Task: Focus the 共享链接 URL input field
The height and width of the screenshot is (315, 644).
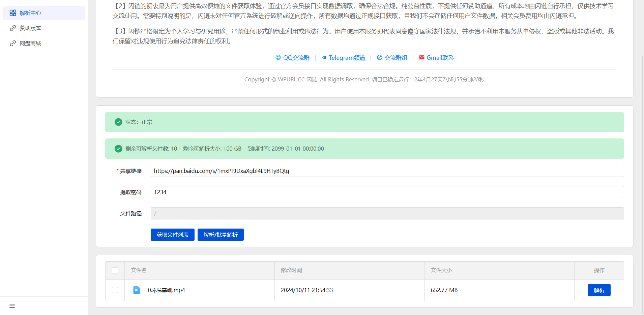Action: (387, 171)
